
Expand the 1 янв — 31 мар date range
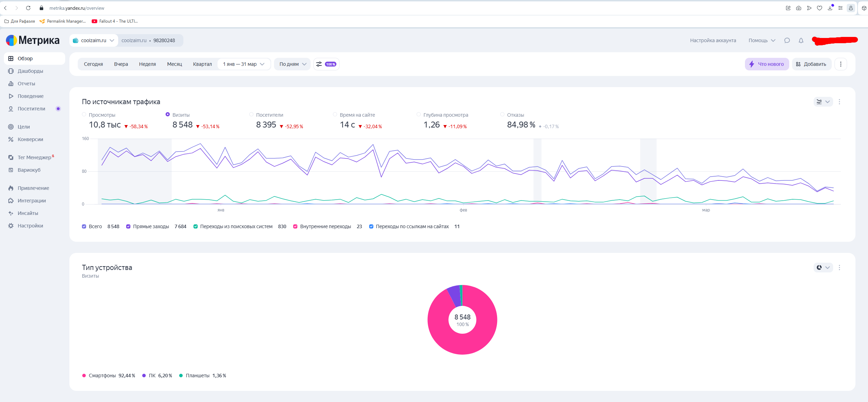(x=244, y=64)
